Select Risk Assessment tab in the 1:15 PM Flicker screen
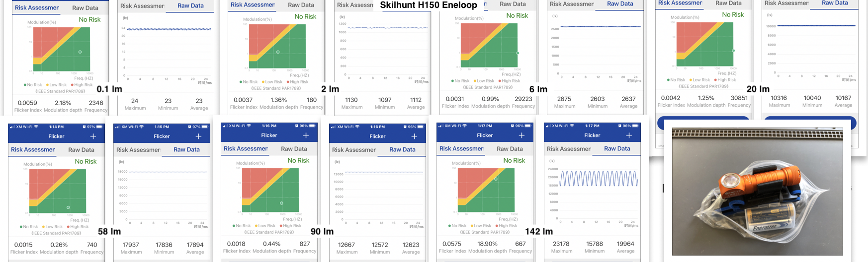The height and width of the screenshot is (262, 868). click(x=138, y=150)
